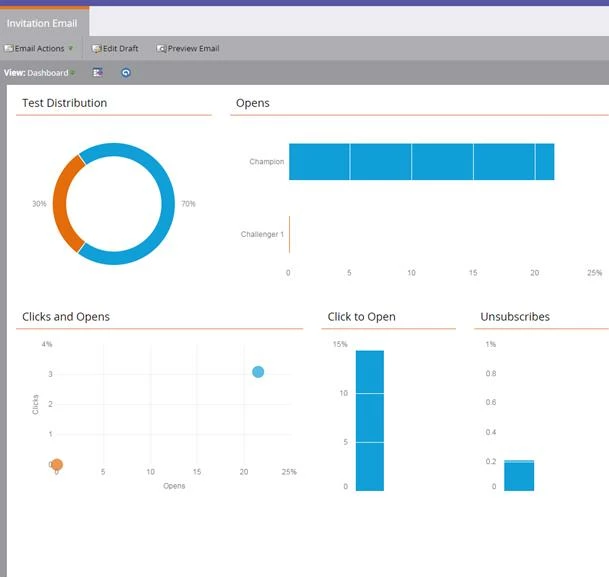Click the Edit Draft button
Screen dimensions: 609x578
pos(115,49)
